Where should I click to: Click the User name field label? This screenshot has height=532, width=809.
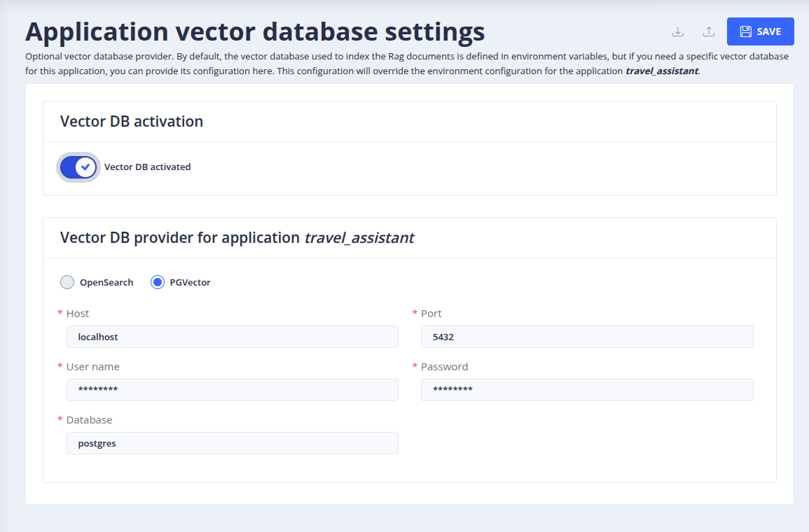coord(93,367)
